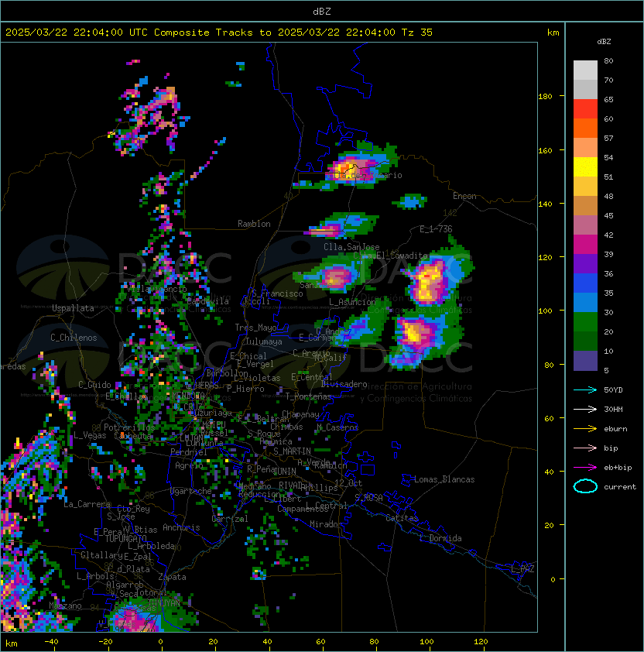Select the dark orange 57–60 dBZ swatch
Image resolution: width=644 pixels, height=652 pixels.
[x=585, y=128]
